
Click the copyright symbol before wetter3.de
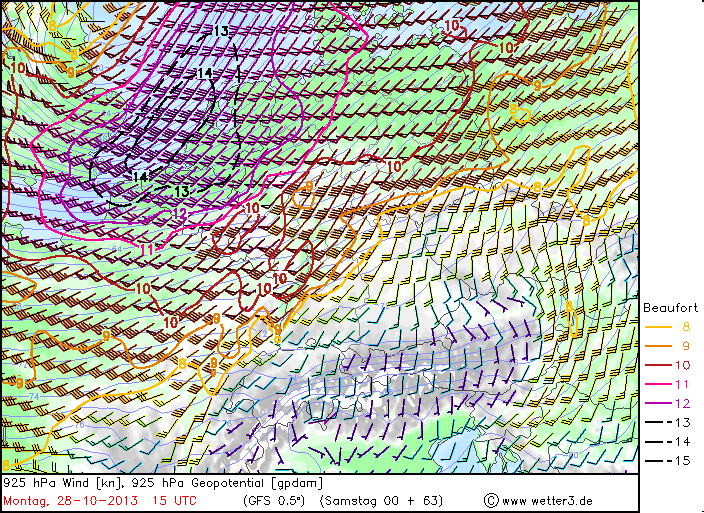tap(491, 500)
